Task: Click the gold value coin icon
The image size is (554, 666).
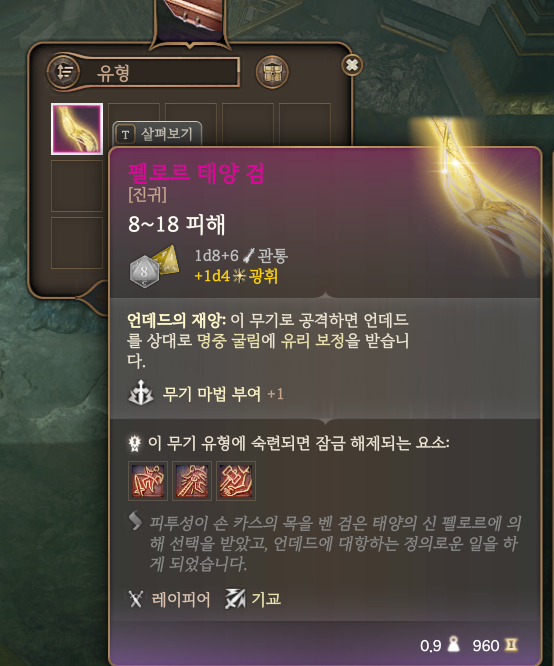Action: click(x=511, y=645)
